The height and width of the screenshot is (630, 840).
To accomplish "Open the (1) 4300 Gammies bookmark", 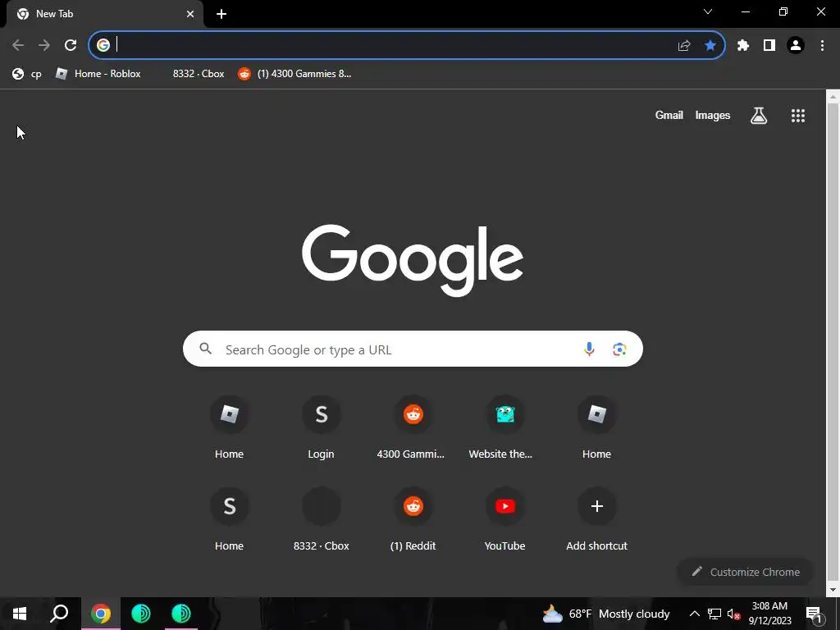I will 294,74.
